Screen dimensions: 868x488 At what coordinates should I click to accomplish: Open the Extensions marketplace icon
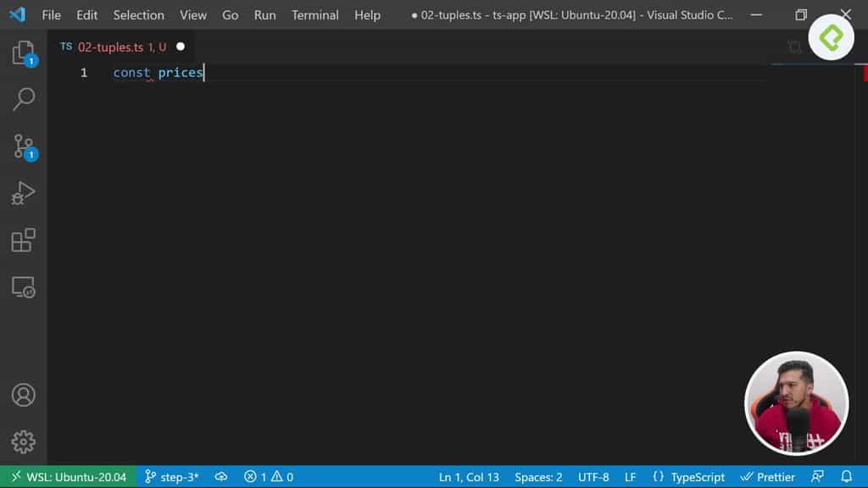pos(23,240)
